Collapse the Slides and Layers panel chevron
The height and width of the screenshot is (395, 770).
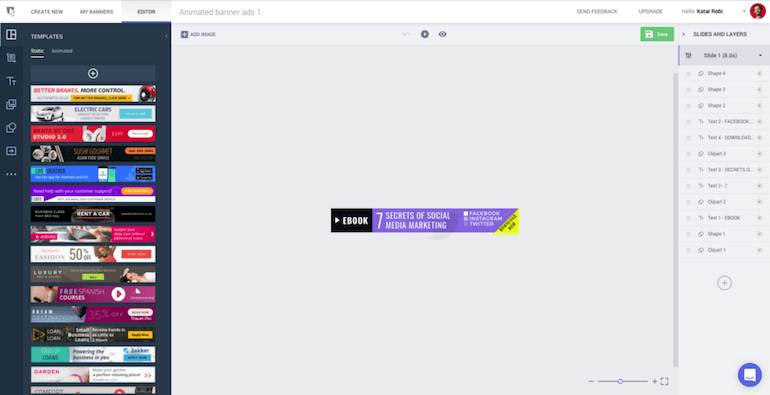coord(684,34)
